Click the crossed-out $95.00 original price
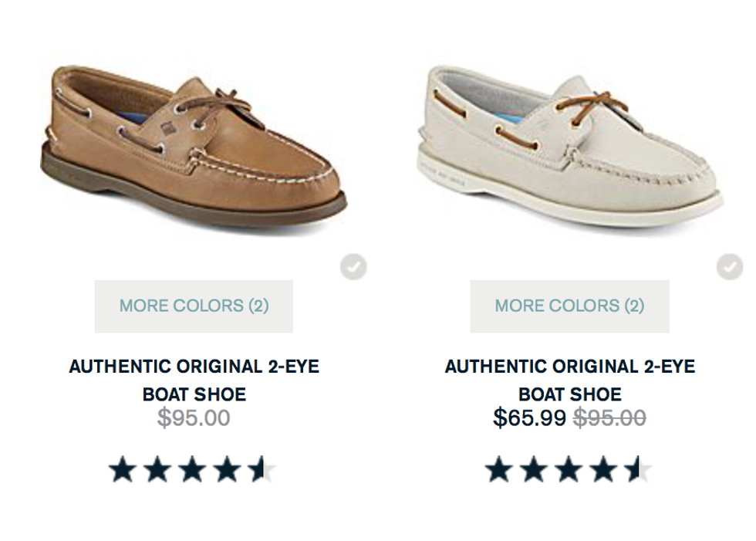 (610, 418)
